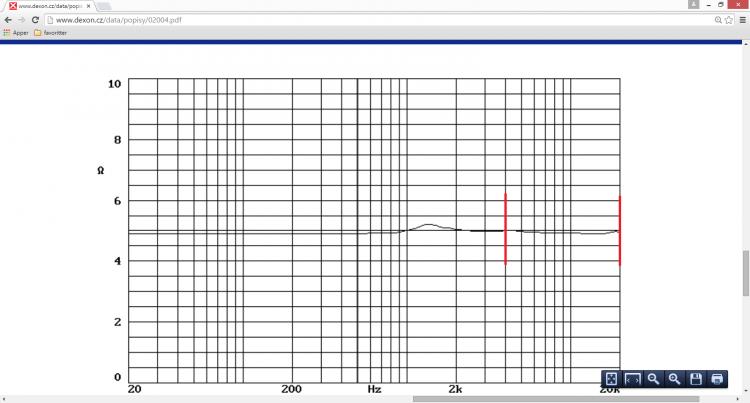Restore down the Chrome window

click(721, 5)
